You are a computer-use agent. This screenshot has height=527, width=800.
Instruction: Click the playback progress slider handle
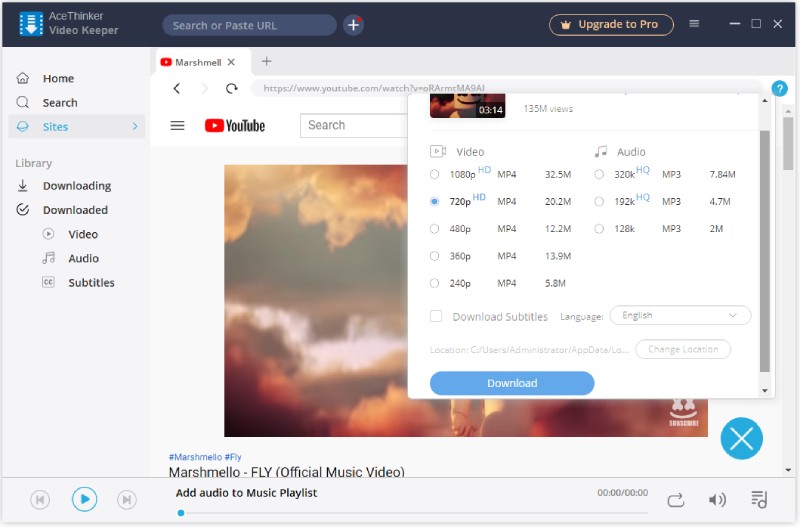pos(181,513)
